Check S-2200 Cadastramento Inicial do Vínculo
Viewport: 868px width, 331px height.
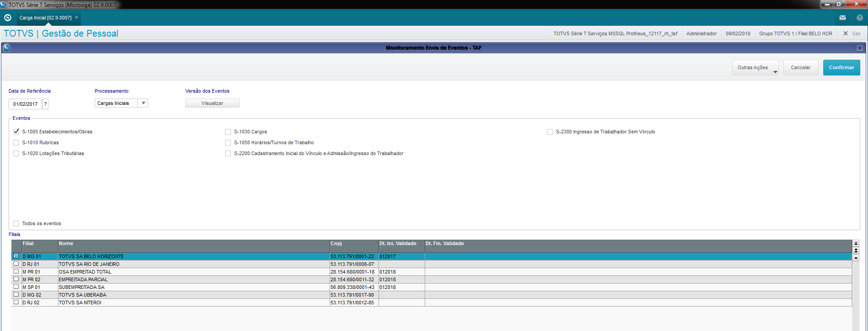point(228,153)
